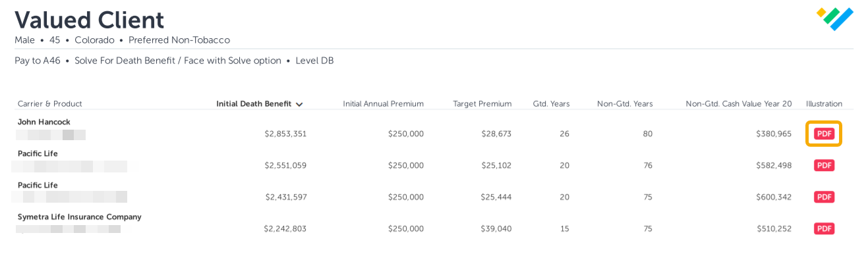868x256 pixels.
Task: Click the first Pacific Life carrier name
Action: tap(38, 153)
